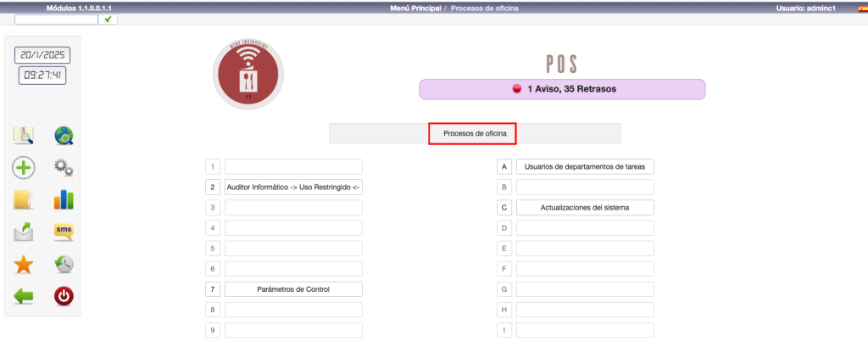
Task: Open the SMS message icon
Action: pos(64,231)
